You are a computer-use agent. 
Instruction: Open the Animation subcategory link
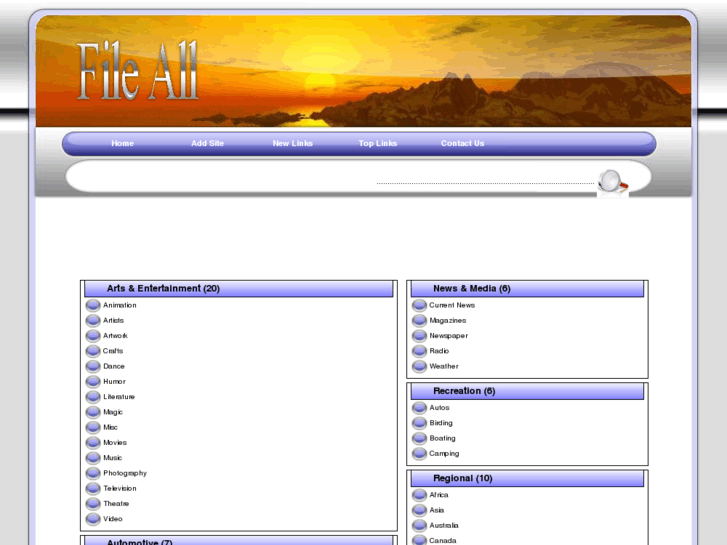coord(120,305)
